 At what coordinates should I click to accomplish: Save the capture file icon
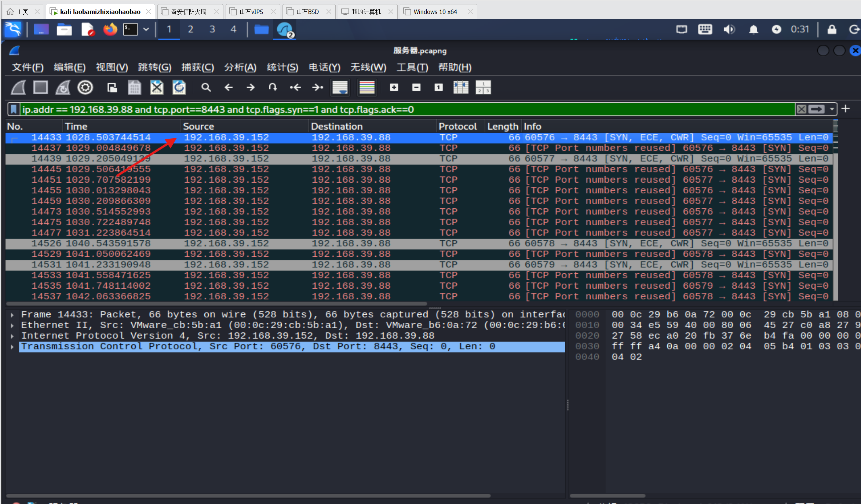click(134, 88)
